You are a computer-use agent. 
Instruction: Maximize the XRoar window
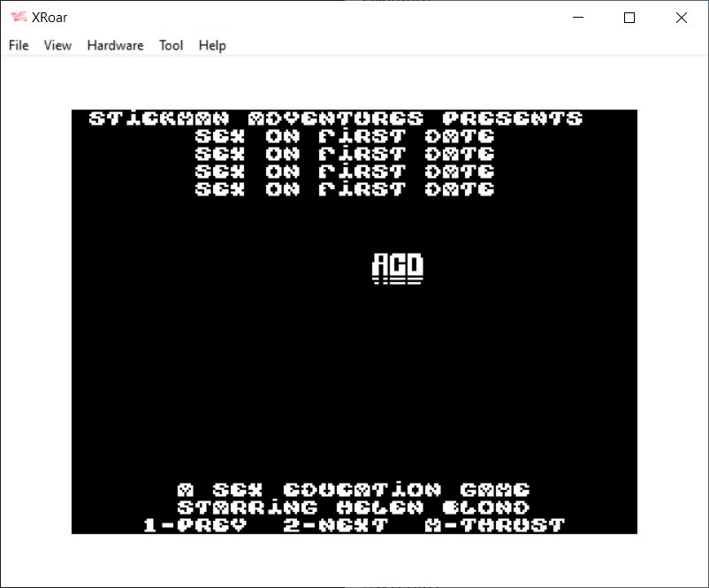point(629,18)
